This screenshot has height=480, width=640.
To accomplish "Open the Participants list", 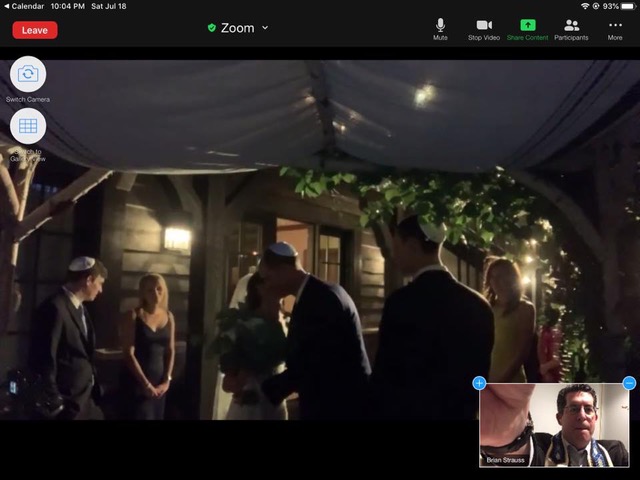I will coord(571,27).
